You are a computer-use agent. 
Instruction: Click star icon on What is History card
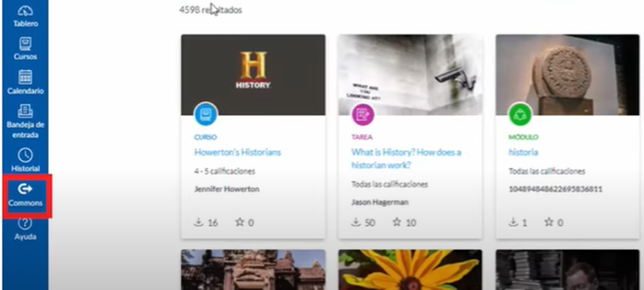(x=397, y=222)
